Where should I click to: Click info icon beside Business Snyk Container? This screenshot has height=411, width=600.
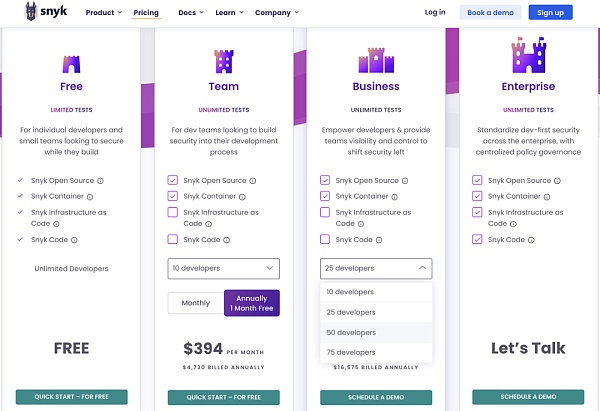pyautogui.click(x=392, y=196)
